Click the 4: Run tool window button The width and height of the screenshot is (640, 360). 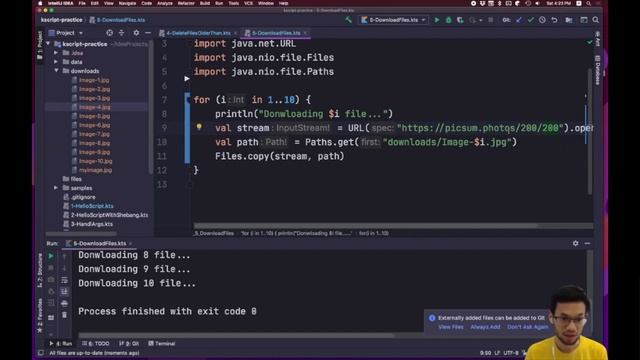[x=61, y=344]
